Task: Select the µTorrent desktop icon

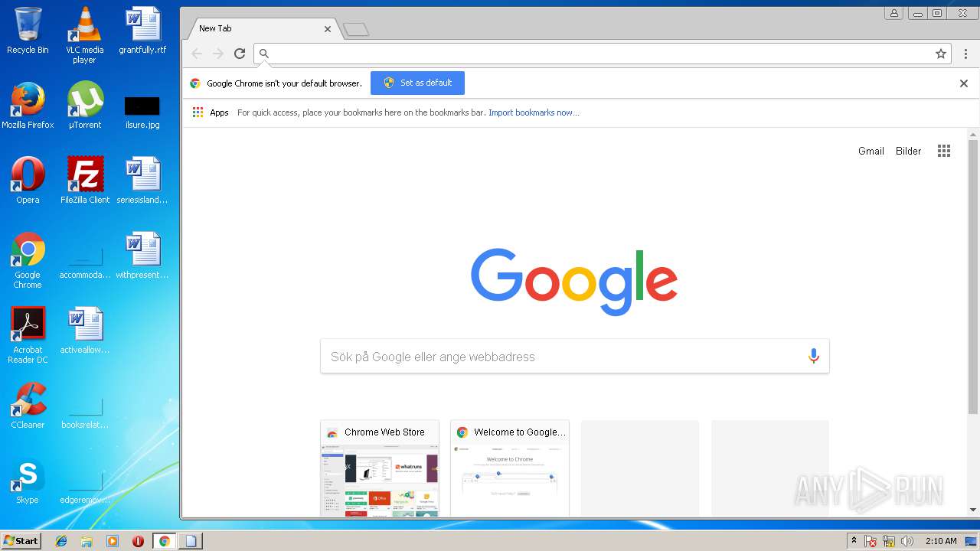Action: coord(84,106)
